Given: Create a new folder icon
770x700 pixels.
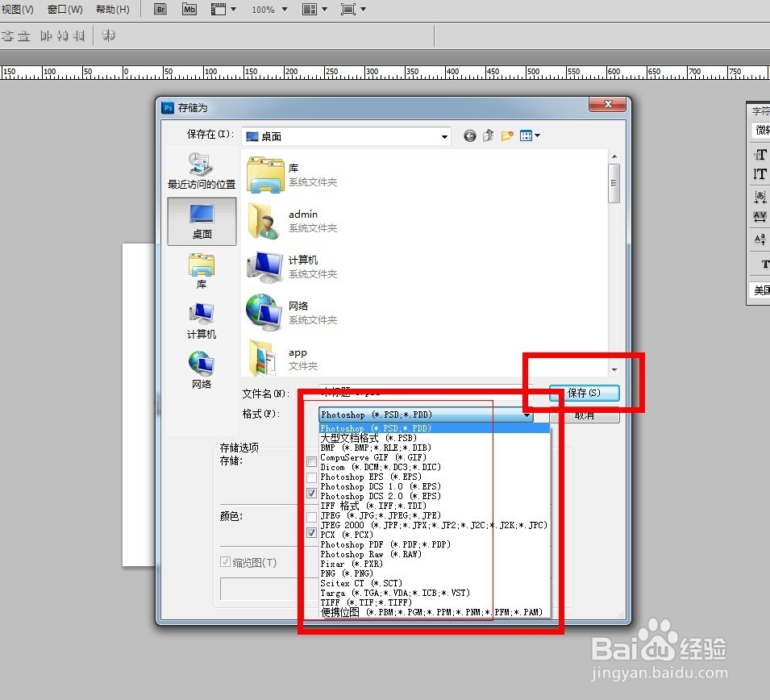Looking at the screenshot, I should pyautogui.click(x=507, y=135).
